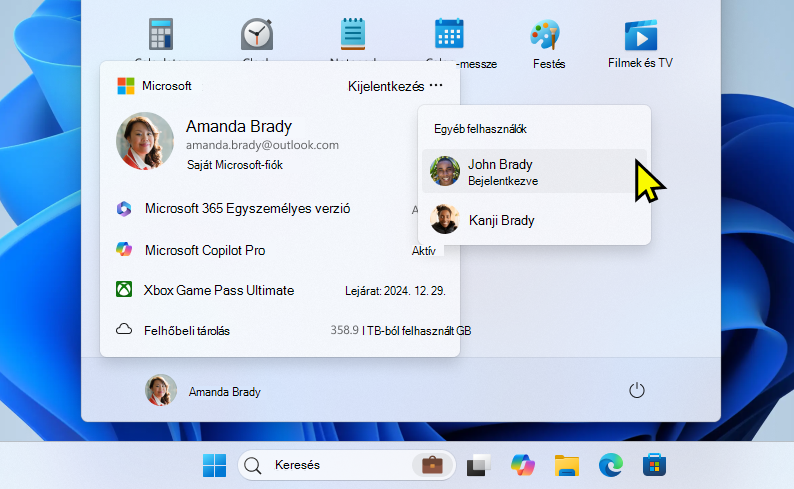Image resolution: width=794 pixels, height=489 pixels.
Task: Open Microsoft Store from the taskbar
Action: click(654, 465)
